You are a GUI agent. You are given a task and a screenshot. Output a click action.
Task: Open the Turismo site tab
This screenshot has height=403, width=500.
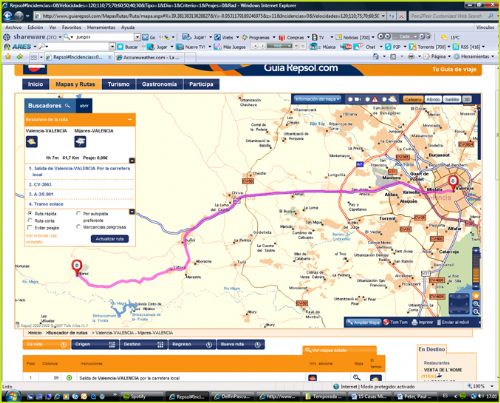119,84
